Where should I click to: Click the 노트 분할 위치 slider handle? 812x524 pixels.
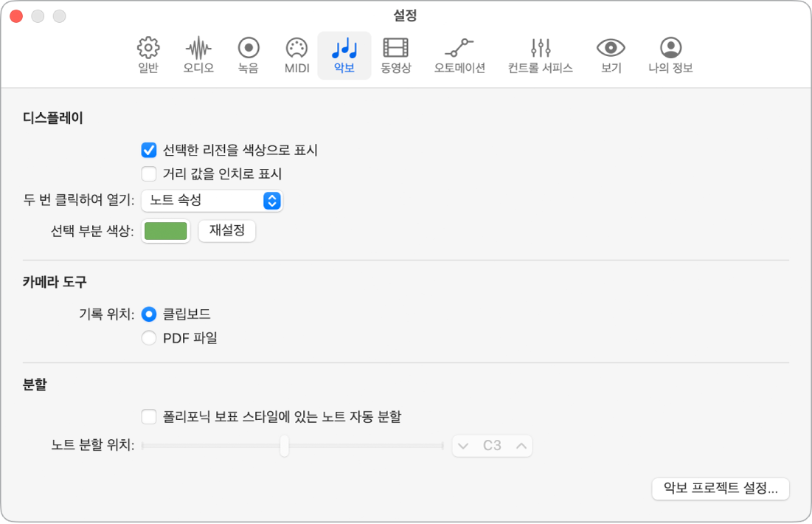pyautogui.click(x=285, y=446)
